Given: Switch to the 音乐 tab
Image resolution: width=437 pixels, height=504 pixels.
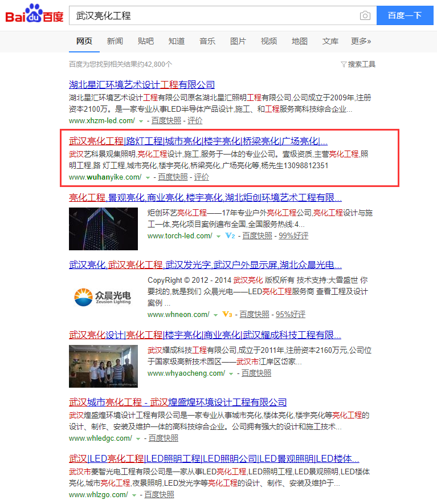Looking at the screenshot, I should pyautogui.click(x=207, y=41).
